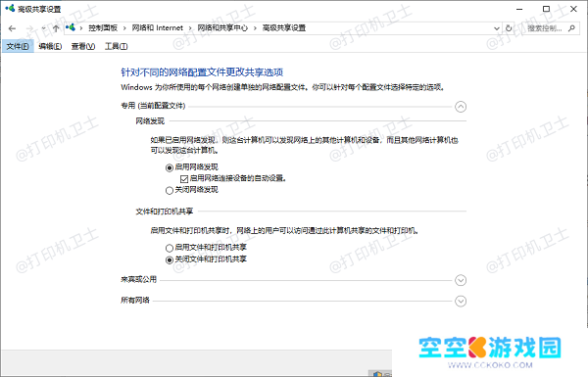
Task: Open the 编辑(E) menu
Action: pyautogui.click(x=50, y=46)
